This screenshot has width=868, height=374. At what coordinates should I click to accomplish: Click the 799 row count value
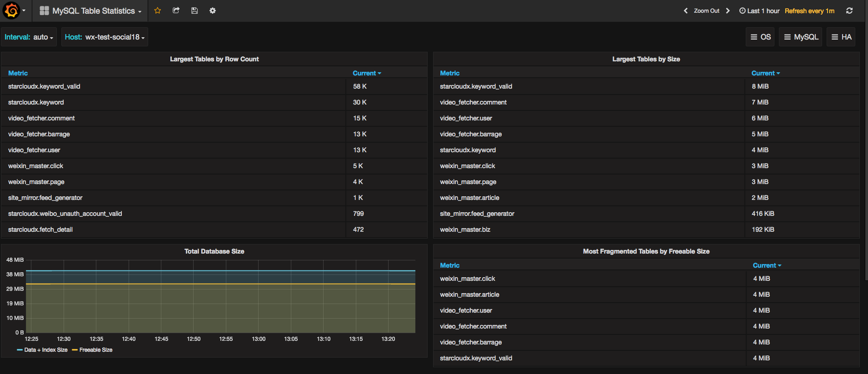(359, 214)
